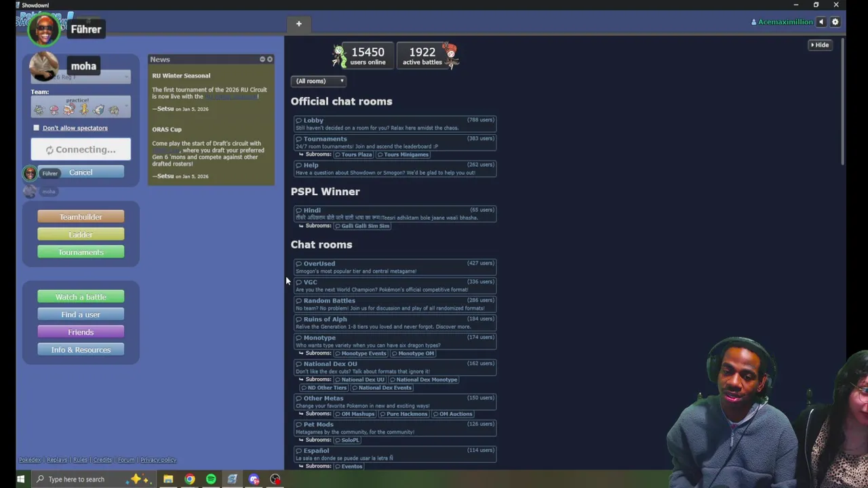Hide the rooms panel with Hide button
Screen dimensions: 868x488
tap(820, 45)
